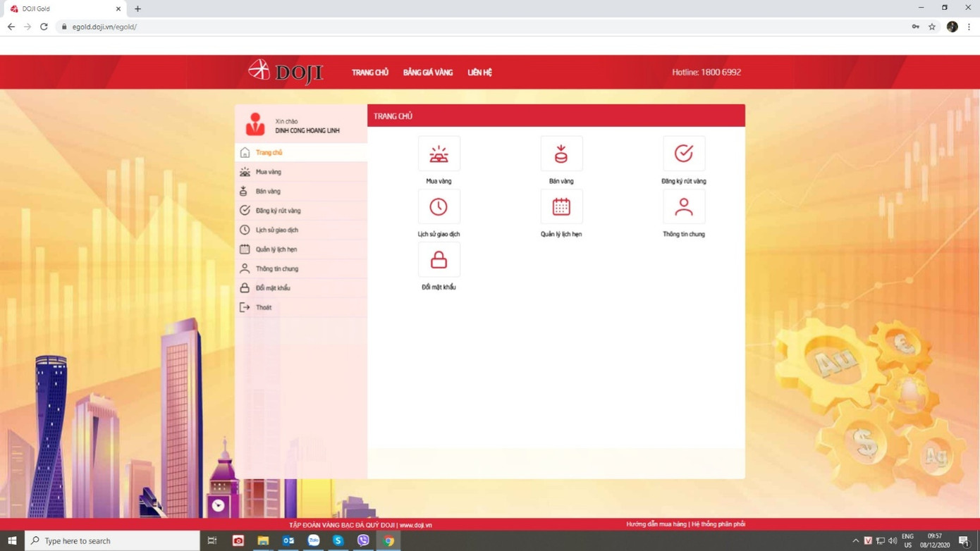
Task: Select Trang chủ home icon in sidebar
Action: [x=245, y=152]
